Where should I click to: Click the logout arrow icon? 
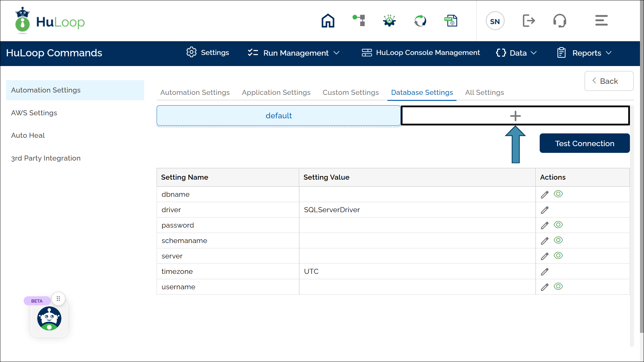point(529,21)
